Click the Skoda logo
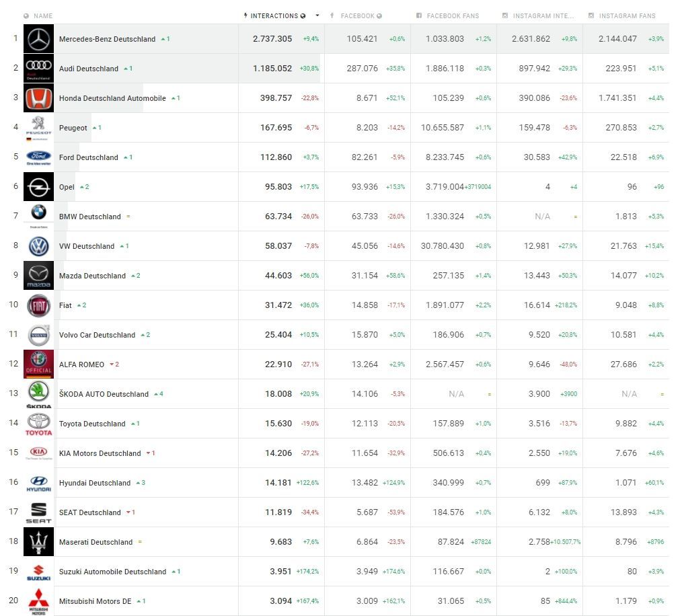Image resolution: width=680 pixels, height=616 pixels. click(x=38, y=393)
